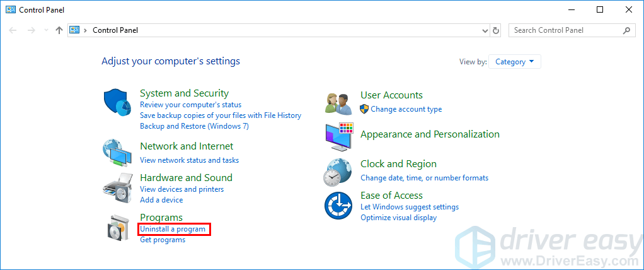Image resolution: width=644 pixels, height=270 pixels.
Task: Click the Up navigation arrow
Action: [59, 30]
